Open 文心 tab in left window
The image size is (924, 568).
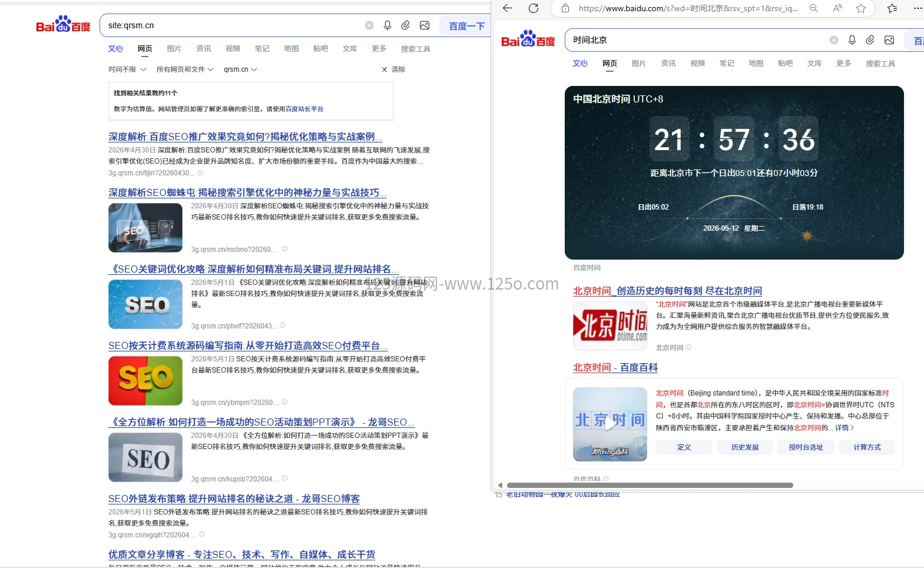pos(115,49)
